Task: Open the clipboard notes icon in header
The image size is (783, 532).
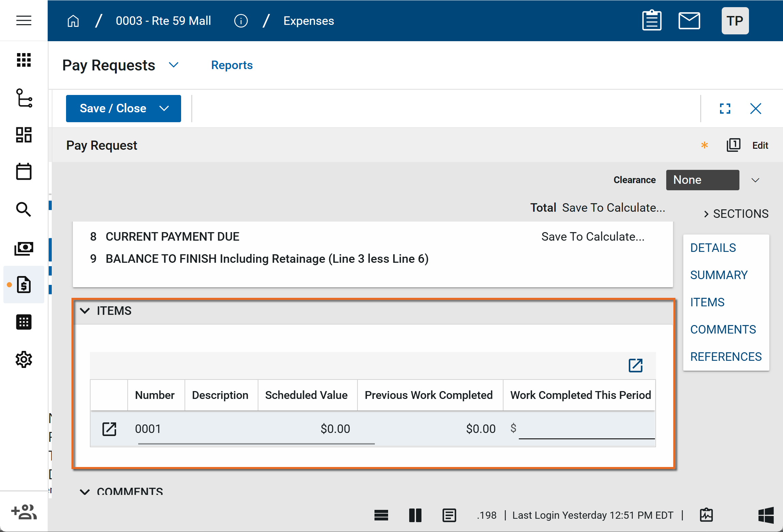Action: (x=652, y=20)
